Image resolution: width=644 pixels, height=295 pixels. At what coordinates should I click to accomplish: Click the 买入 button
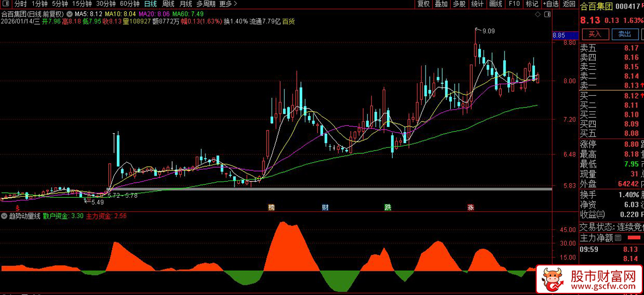[595, 34]
